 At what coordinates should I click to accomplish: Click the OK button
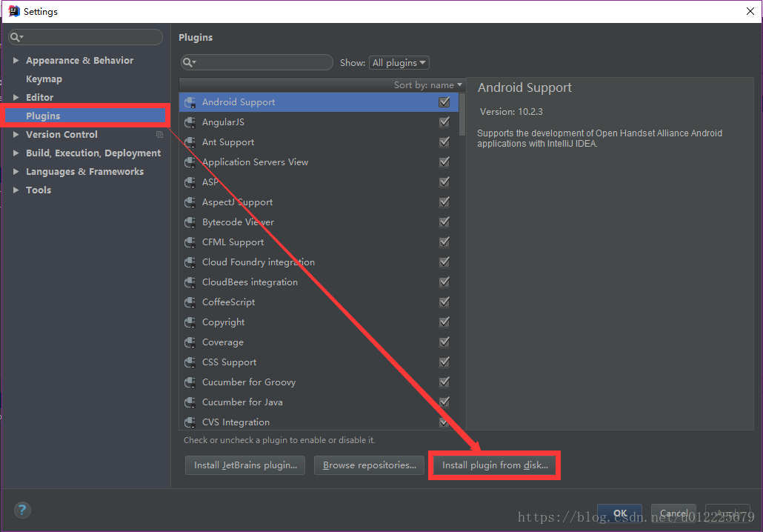click(x=619, y=513)
